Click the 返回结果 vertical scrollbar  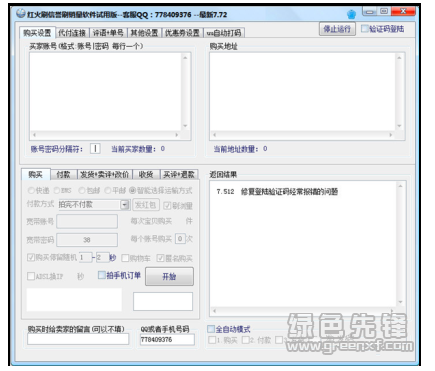coord(400,244)
